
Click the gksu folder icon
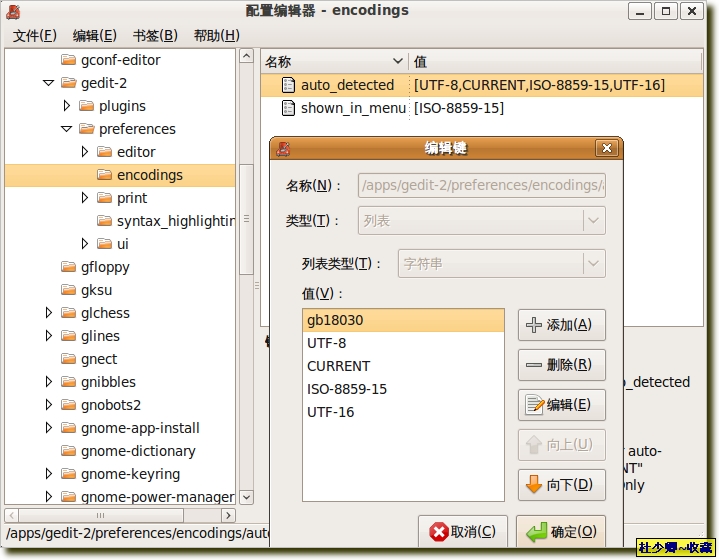(68, 290)
